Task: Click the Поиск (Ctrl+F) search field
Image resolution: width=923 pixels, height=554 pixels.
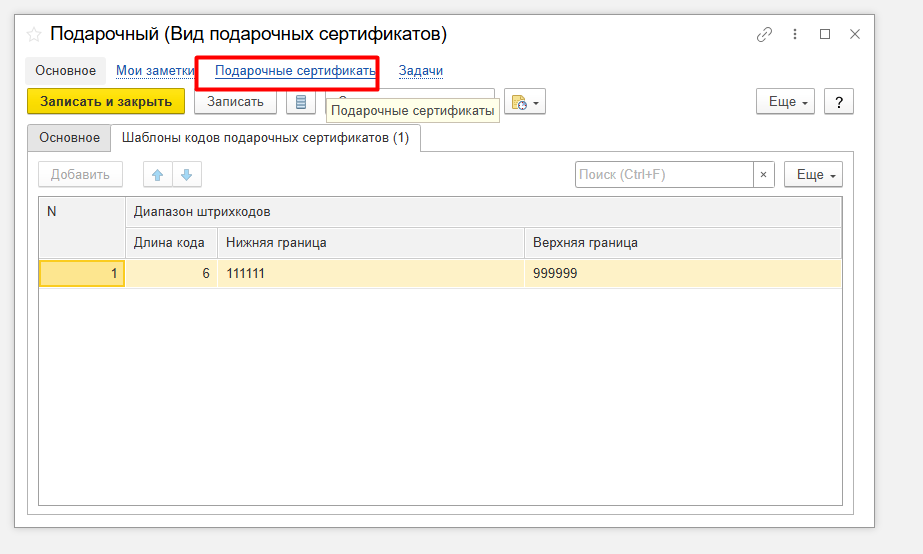Action: click(663, 175)
